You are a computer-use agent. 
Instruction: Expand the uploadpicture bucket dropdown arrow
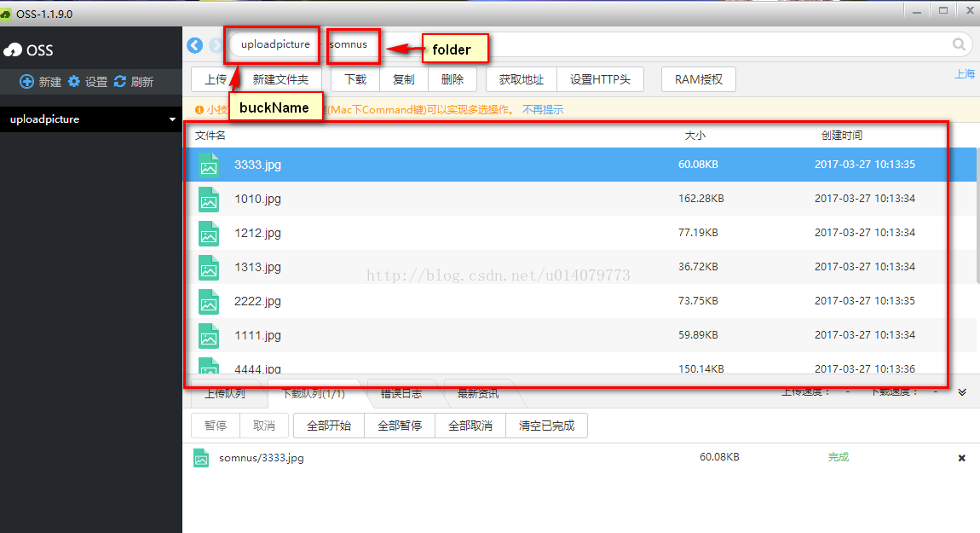coord(172,119)
